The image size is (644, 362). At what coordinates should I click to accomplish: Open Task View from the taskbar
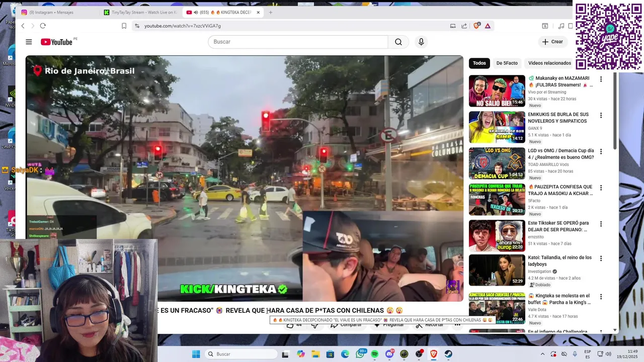click(285, 354)
